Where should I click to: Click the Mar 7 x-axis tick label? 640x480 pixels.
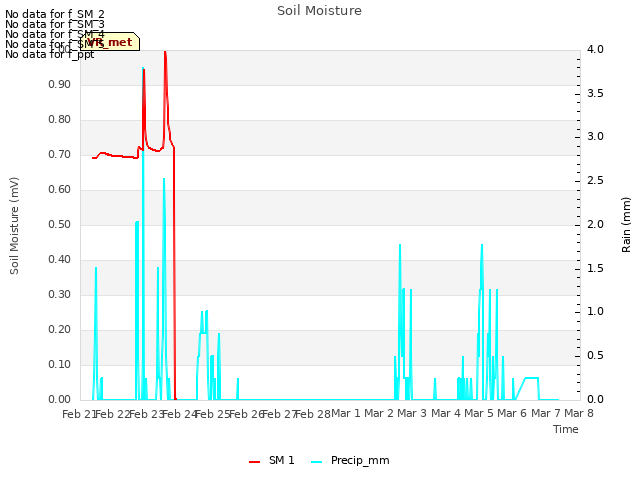click(x=546, y=413)
